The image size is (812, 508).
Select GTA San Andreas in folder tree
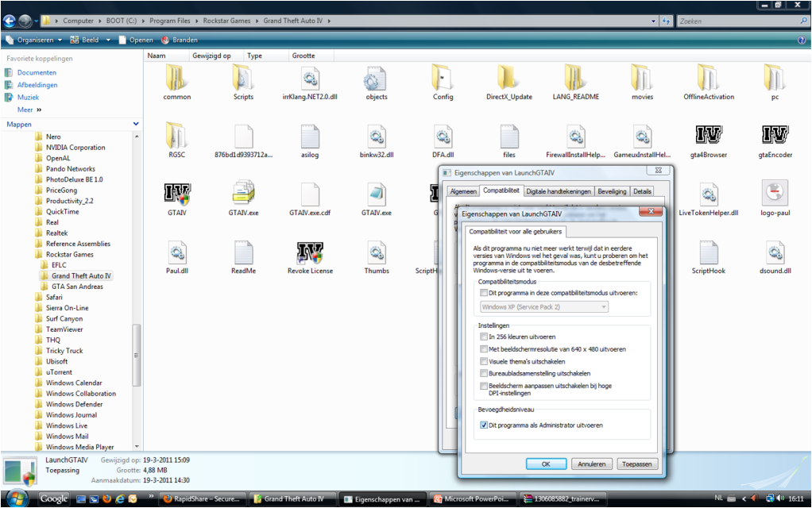(77, 287)
